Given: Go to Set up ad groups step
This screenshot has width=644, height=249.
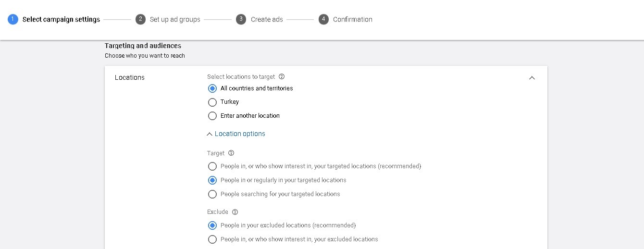Looking at the screenshot, I should 175,19.
